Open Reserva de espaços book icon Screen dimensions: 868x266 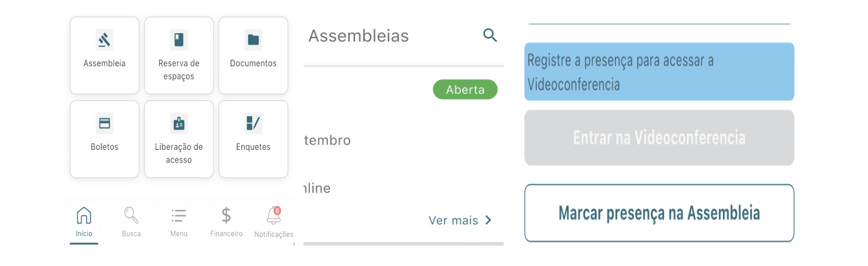[179, 40]
